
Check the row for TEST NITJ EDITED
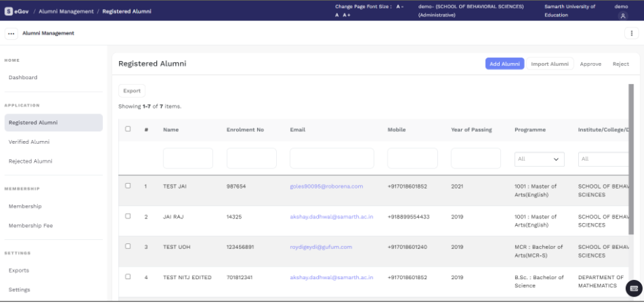(x=128, y=276)
